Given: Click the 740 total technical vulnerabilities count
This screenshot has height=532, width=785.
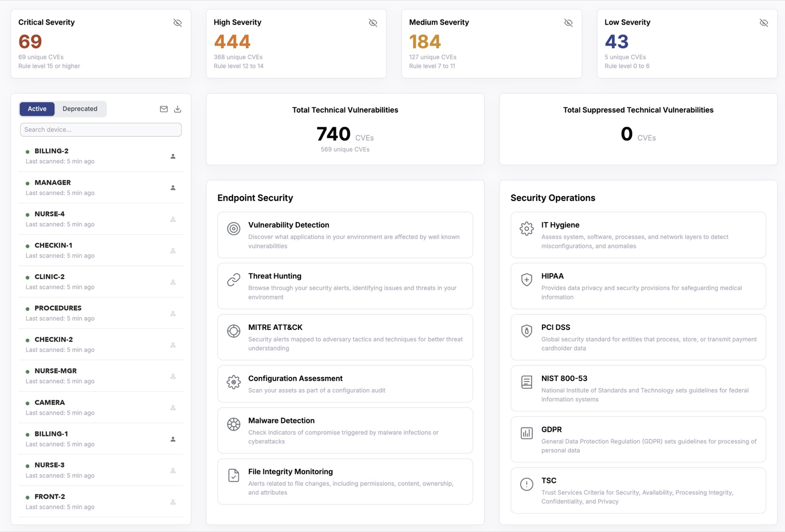Looking at the screenshot, I should (334, 134).
